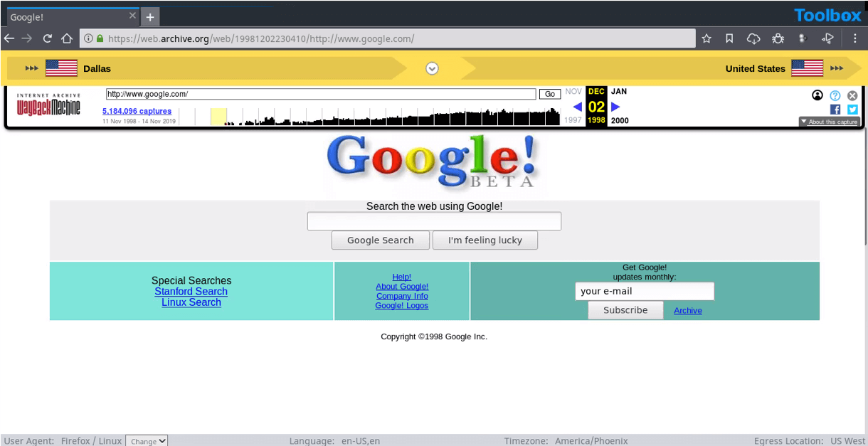Select JAN in the Wayback calendar
The image size is (868, 446).
tap(619, 92)
